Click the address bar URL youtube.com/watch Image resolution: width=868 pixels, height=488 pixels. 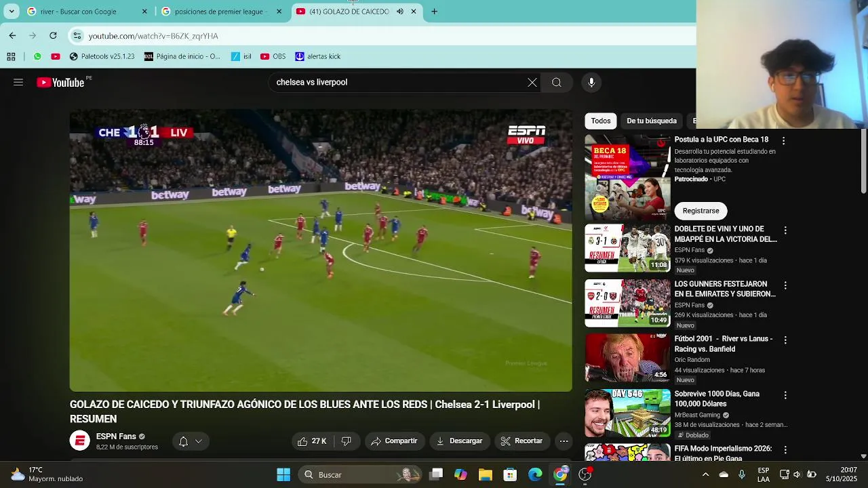[x=153, y=36]
